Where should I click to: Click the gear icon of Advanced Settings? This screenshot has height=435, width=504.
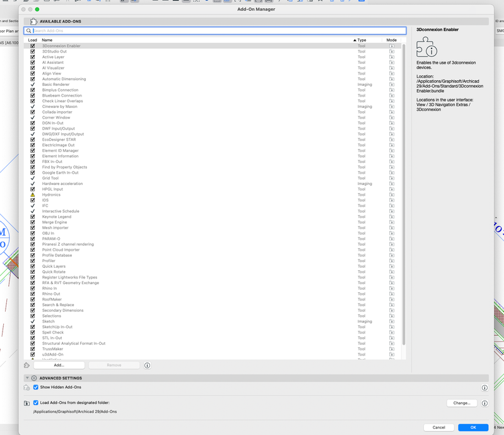(x=34, y=378)
